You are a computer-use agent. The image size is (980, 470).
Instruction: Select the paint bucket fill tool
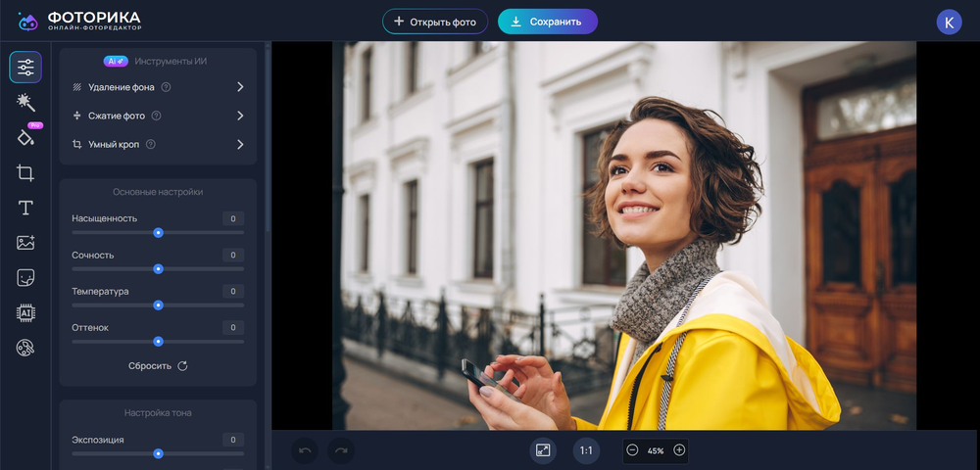click(x=25, y=137)
